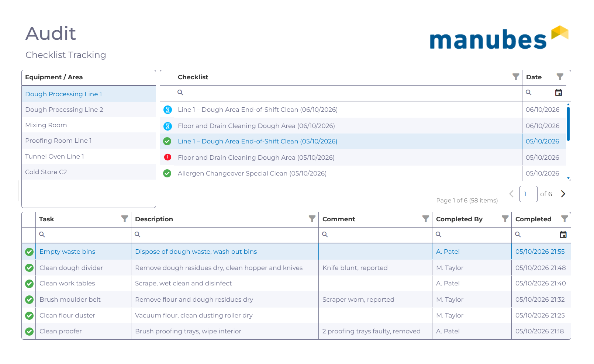Select Tunnel Oven Line 1 area
594x364 pixels.
89,156
